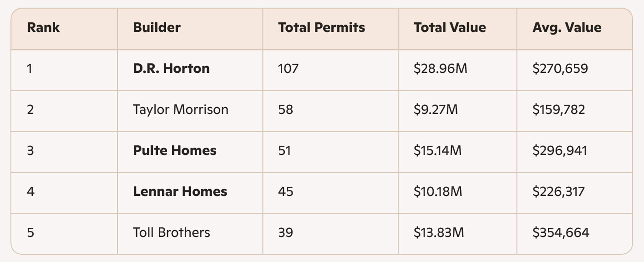The height and width of the screenshot is (262, 644).
Task: Click the 107 total permits cell
Action: pos(288,68)
